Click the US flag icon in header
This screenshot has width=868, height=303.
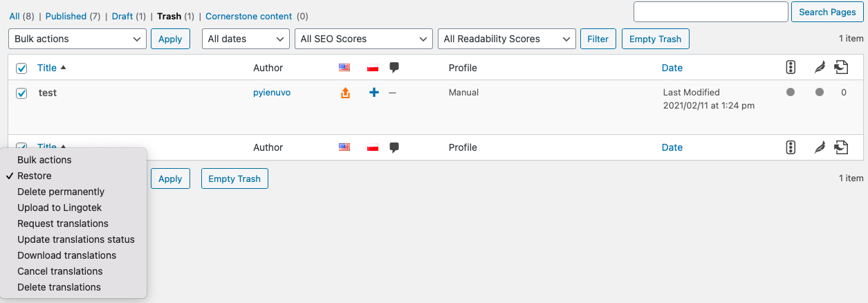coord(344,68)
